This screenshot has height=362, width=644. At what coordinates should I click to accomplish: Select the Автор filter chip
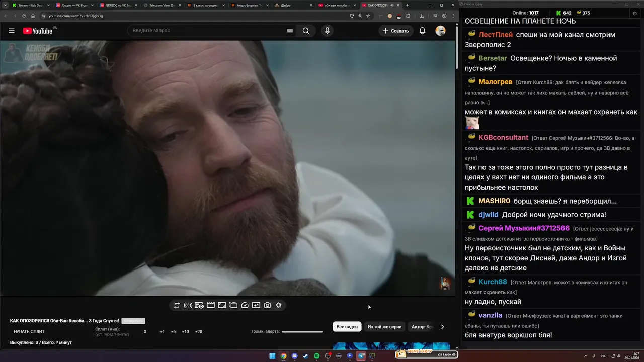point(422,327)
